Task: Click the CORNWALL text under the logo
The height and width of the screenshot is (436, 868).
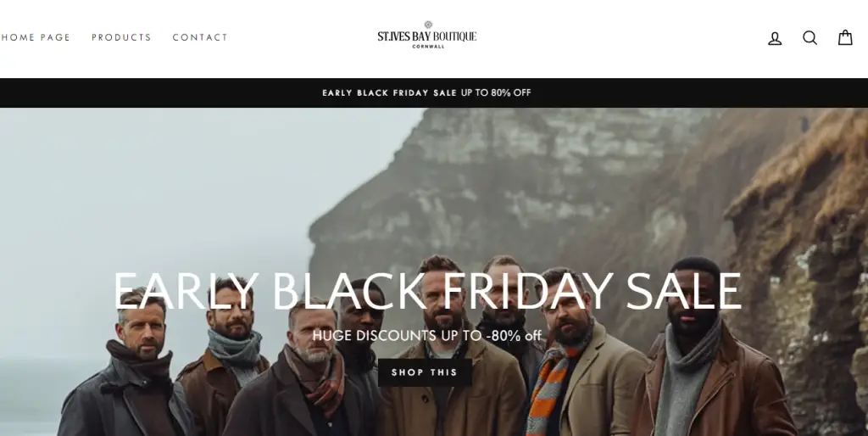Action: (x=428, y=47)
